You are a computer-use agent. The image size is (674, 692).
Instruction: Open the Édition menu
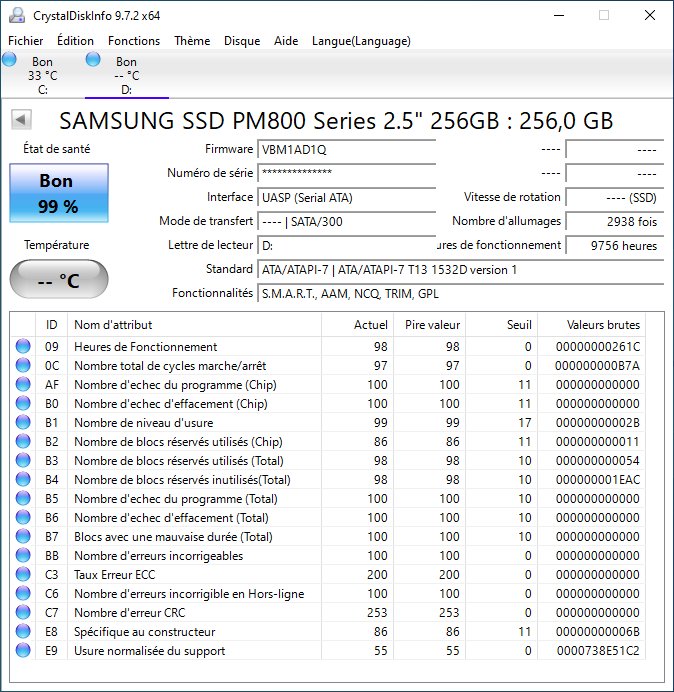75,41
